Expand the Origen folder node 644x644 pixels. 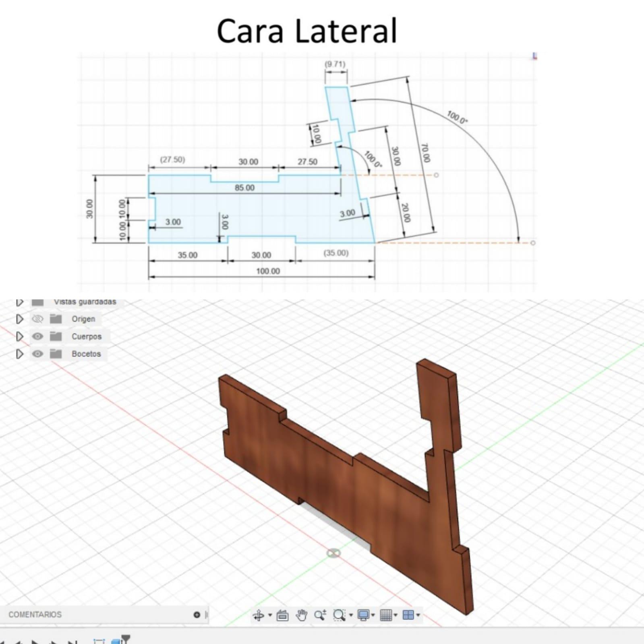19,319
